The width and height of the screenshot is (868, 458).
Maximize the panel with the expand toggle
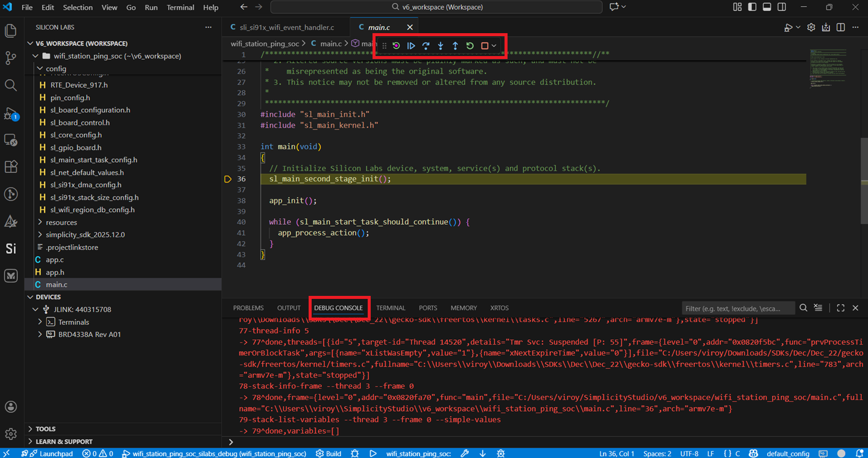click(x=840, y=307)
